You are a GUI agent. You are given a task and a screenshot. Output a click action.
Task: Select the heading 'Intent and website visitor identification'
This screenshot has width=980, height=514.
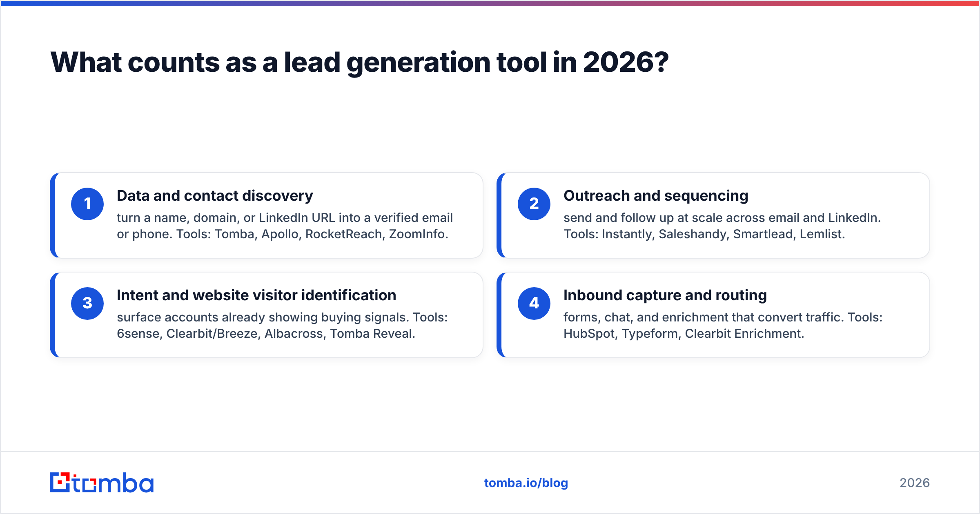point(256,295)
